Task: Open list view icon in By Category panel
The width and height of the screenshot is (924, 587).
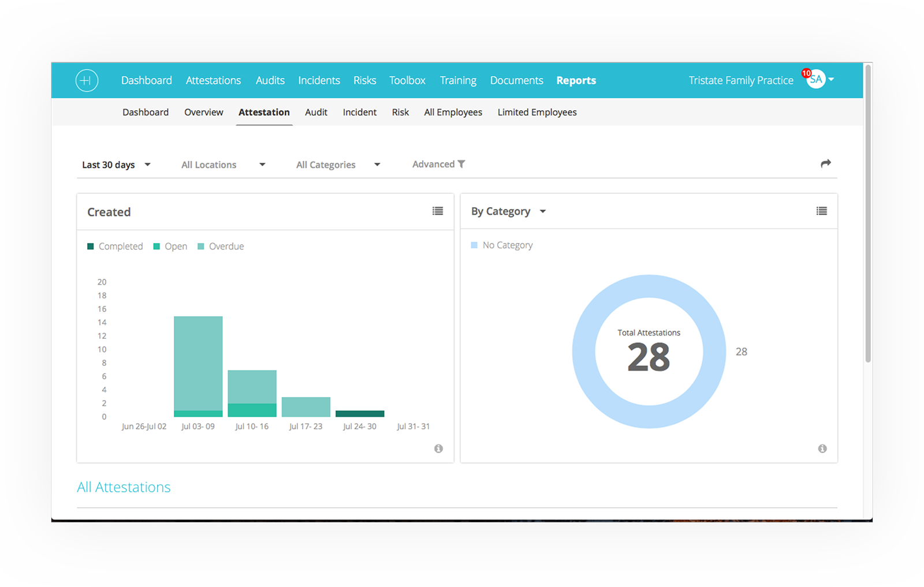Action: 821,211
